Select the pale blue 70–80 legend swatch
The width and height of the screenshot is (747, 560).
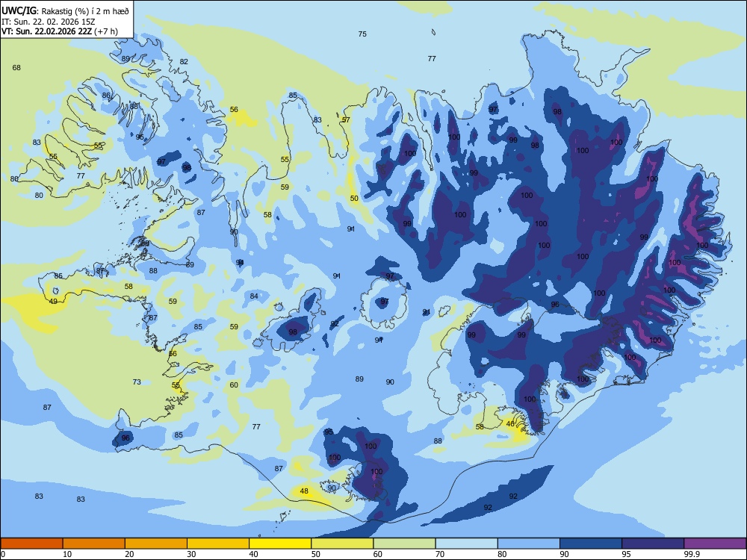(x=466, y=544)
